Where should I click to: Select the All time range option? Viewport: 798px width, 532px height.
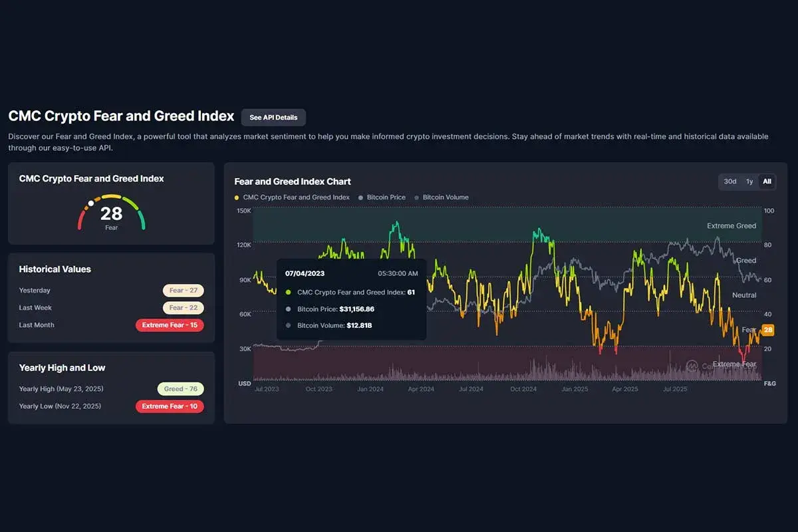(766, 182)
